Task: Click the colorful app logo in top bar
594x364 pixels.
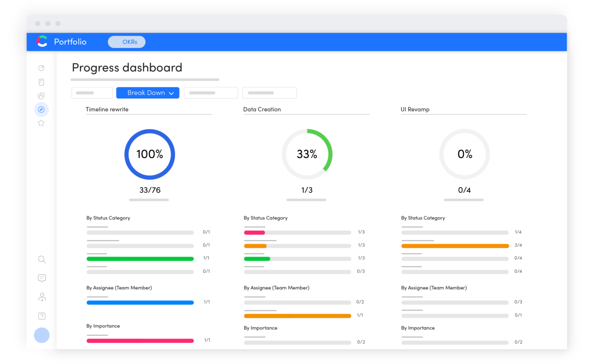Action: tap(41, 42)
